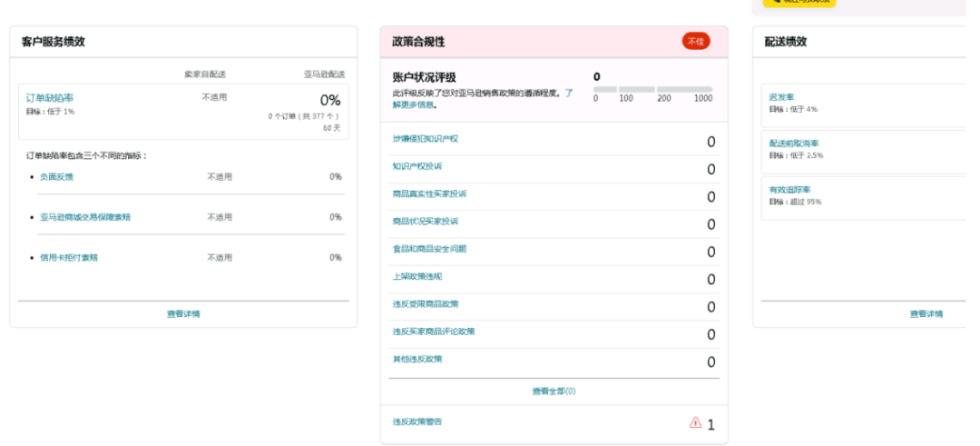Open the 迟发率 metric link
Viewport: 980px width, 446px height.
coord(781,97)
